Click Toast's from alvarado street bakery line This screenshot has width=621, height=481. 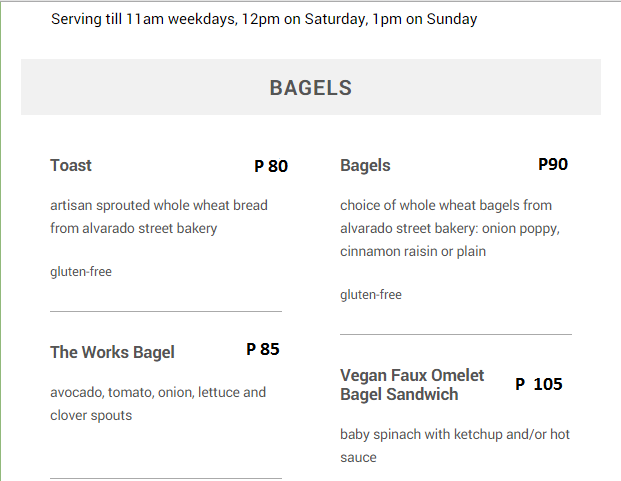pyautogui.click(x=134, y=229)
